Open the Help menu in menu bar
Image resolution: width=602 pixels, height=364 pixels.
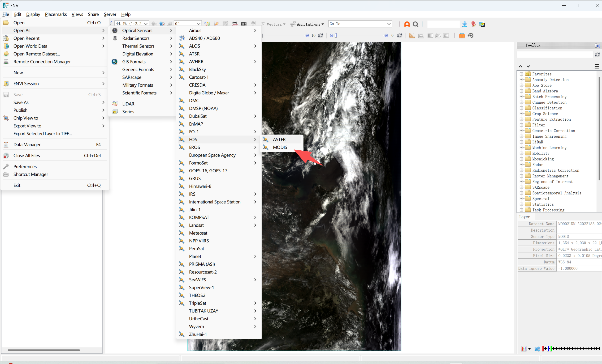click(x=126, y=14)
